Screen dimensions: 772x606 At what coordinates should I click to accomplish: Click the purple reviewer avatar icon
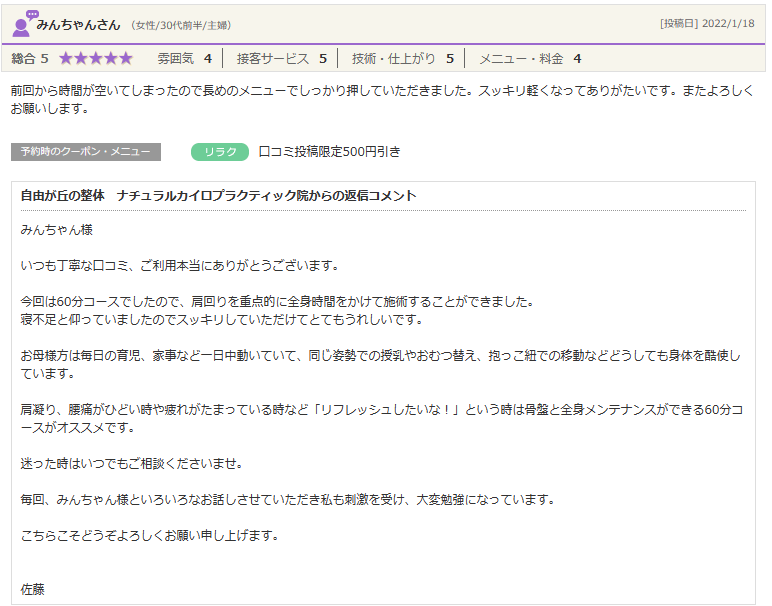[x=23, y=22]
